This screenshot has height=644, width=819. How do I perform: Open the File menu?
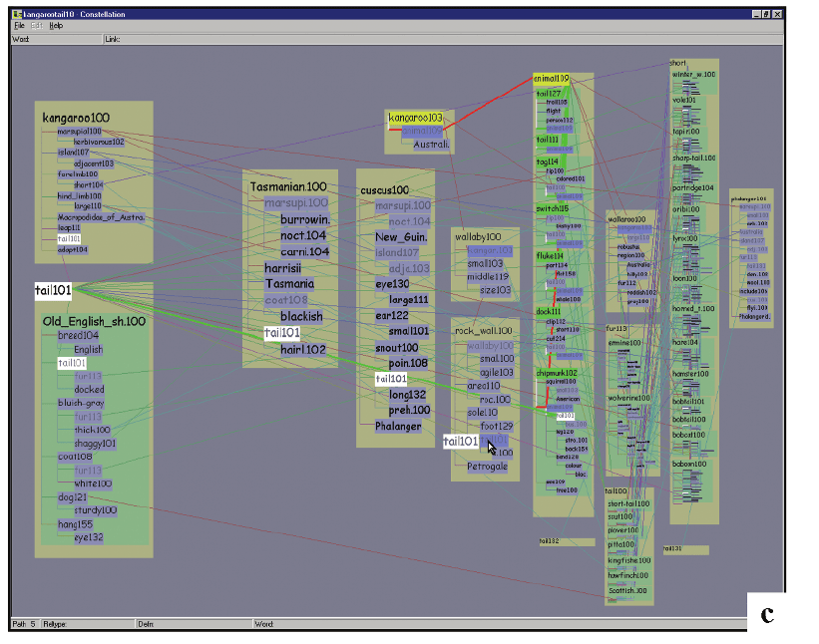click(19, 25)
